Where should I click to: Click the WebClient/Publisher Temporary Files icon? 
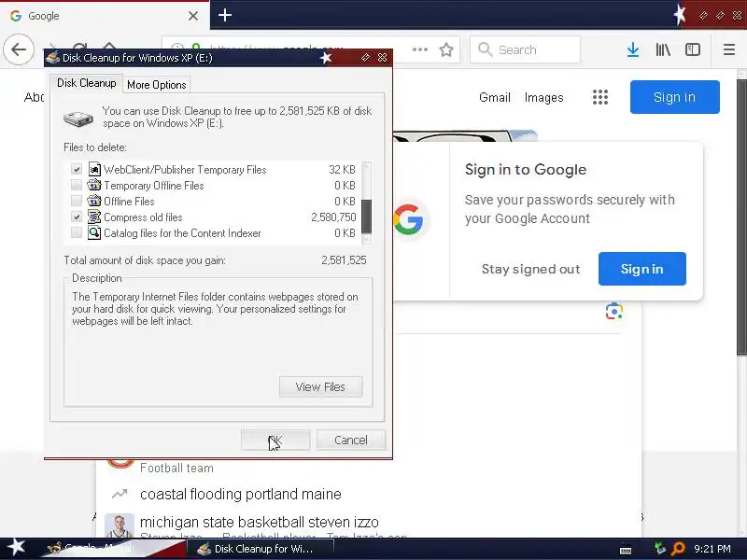[94, 169]
